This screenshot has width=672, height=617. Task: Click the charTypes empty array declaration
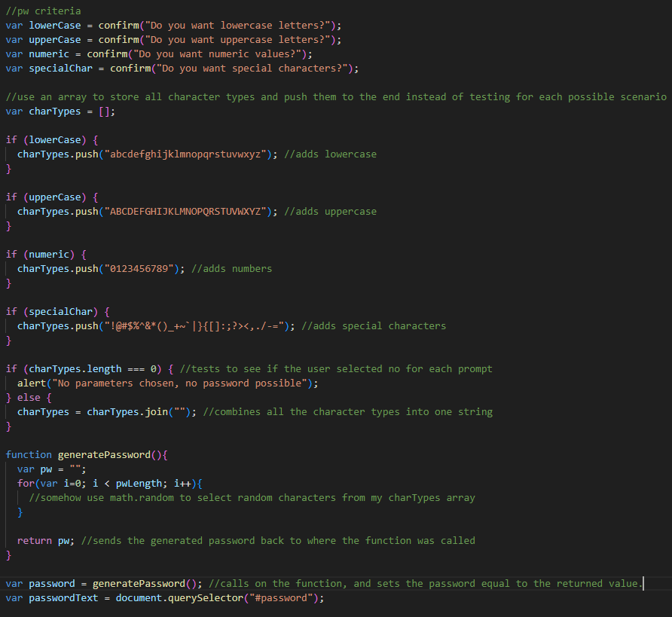[60, 111]
